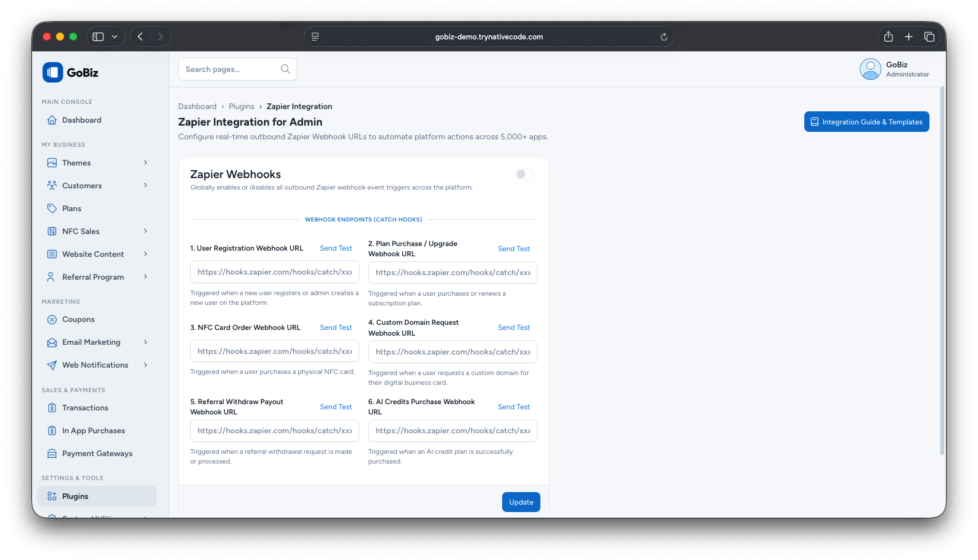
Task: Click the Referral Withdraw Payout URL field
Action: coord(275,430)
